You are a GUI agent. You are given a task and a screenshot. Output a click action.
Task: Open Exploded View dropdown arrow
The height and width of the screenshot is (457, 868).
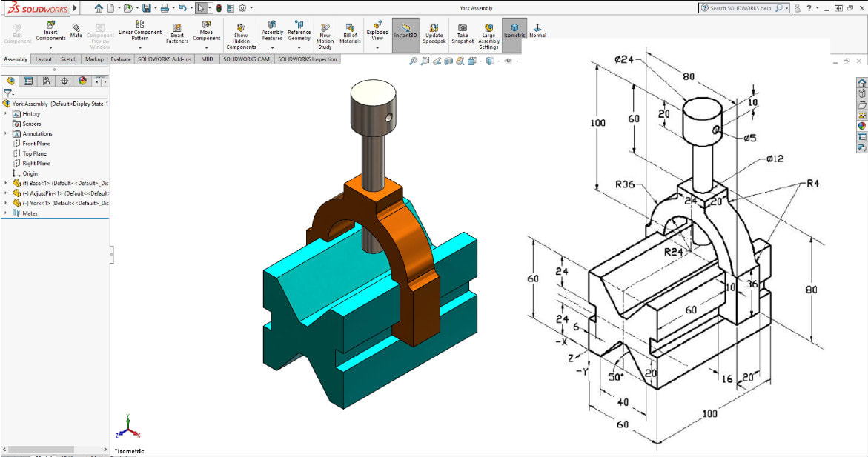pyautogui.click(x=377, y=47)
